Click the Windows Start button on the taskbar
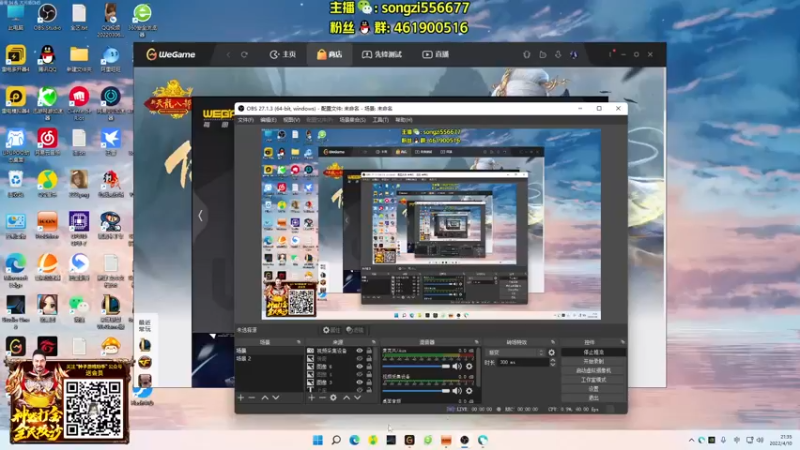Viewport: 800px width, 450px height. pyautogui.click(x=317, y=440)
